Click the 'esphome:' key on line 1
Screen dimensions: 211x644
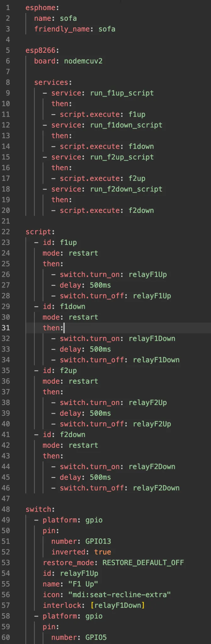click(x=42, y=8)
